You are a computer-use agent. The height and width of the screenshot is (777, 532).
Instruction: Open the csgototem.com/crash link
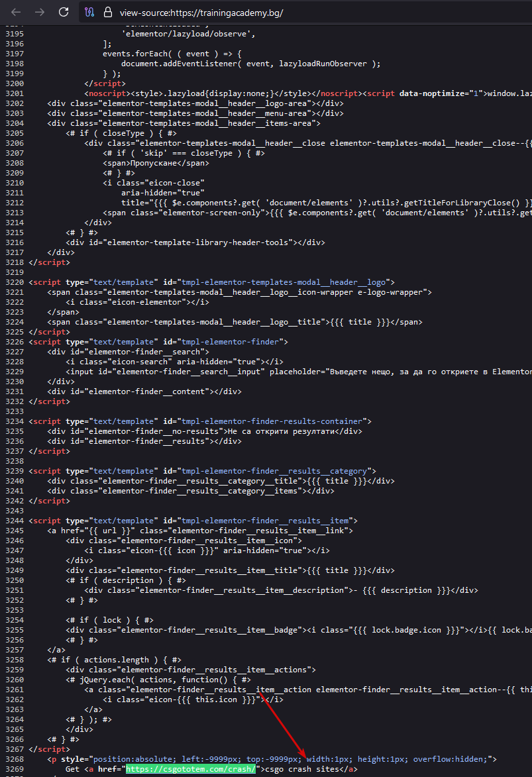point(190,769)
